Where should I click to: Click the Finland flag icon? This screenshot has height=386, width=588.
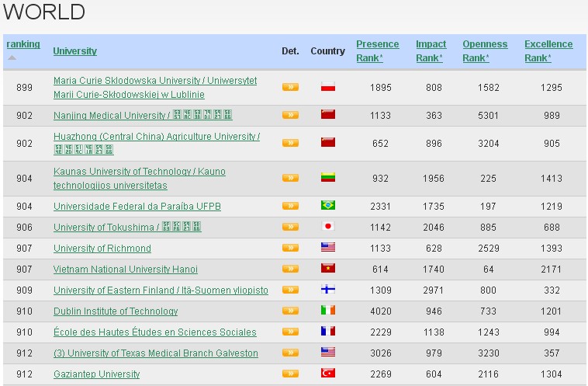[327, 290]
